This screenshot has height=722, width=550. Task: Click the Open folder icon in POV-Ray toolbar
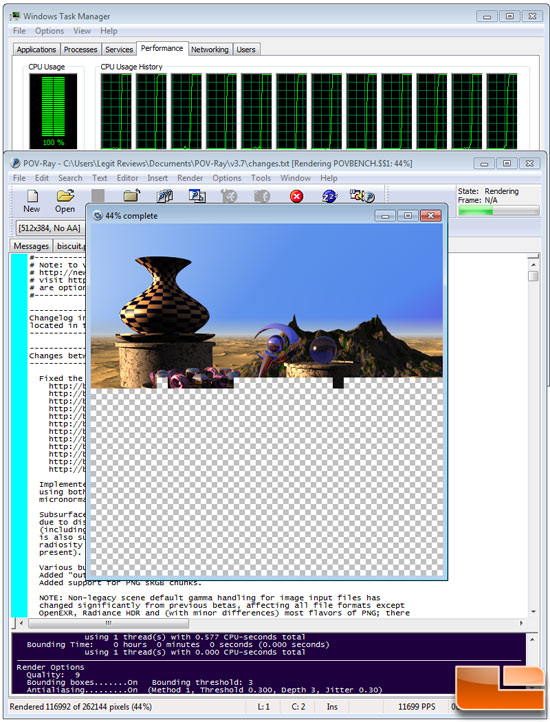pyautogui.click(x=65, y=197)
